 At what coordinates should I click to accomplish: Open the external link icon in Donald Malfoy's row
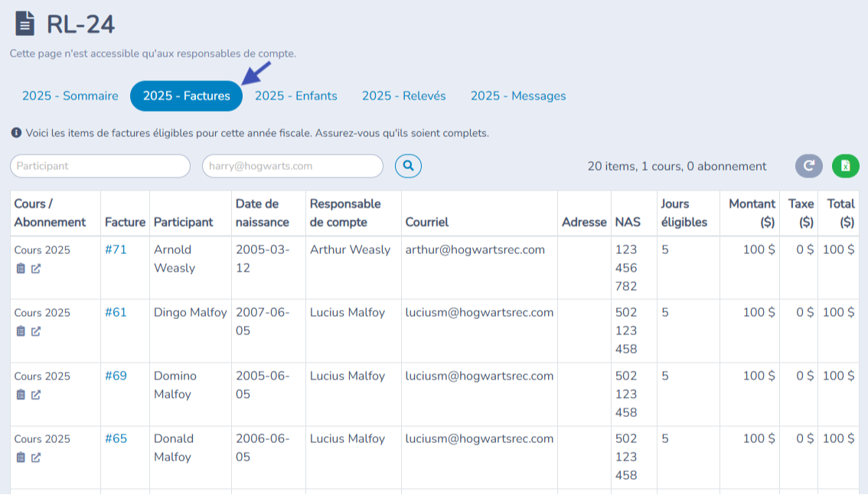[x=36, y=458]
